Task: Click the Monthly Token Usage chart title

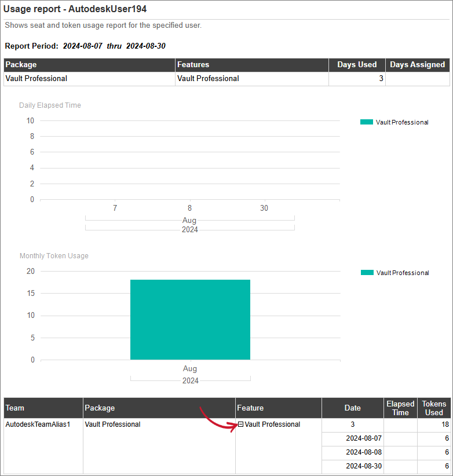Action: [x=54, y=256]
